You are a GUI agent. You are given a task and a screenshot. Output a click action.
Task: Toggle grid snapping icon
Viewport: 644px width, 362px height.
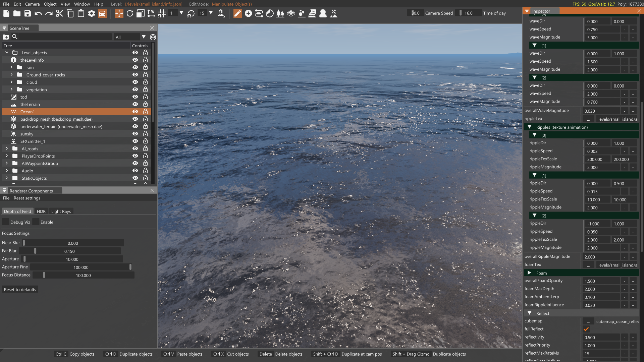point(162,13)
